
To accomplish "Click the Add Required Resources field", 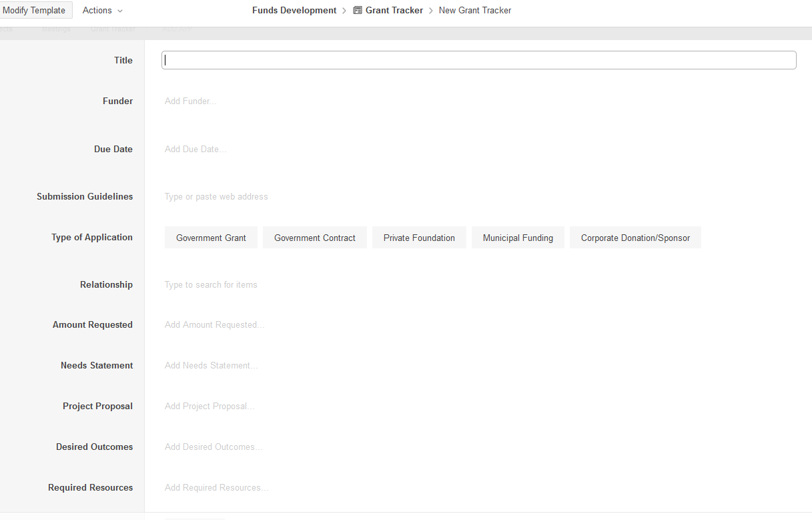I will coord(216,488).
